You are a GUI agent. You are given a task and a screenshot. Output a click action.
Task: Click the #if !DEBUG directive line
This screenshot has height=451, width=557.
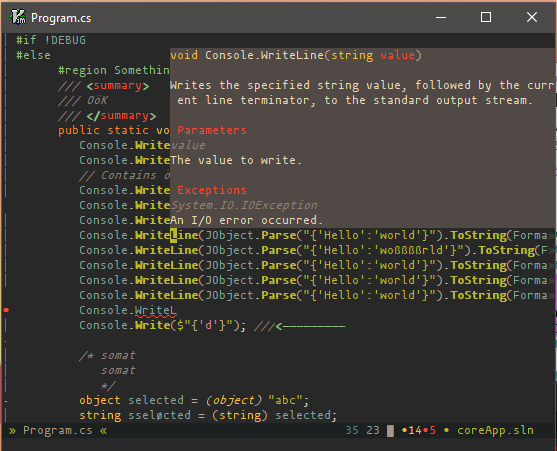tap(51, 40)
